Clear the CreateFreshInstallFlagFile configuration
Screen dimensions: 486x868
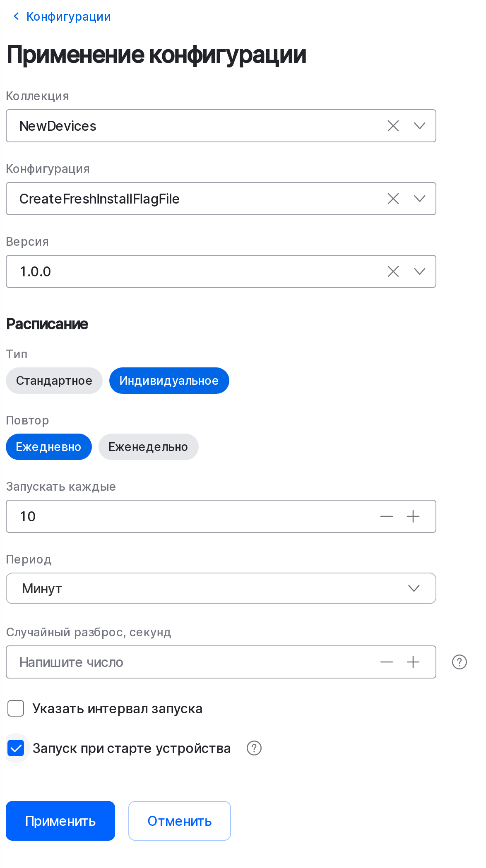point(392,199)
